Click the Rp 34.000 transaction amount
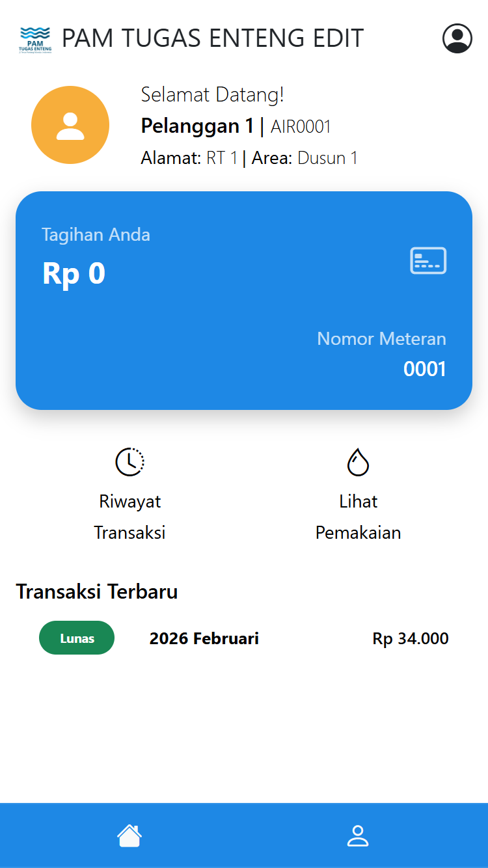 411,639
